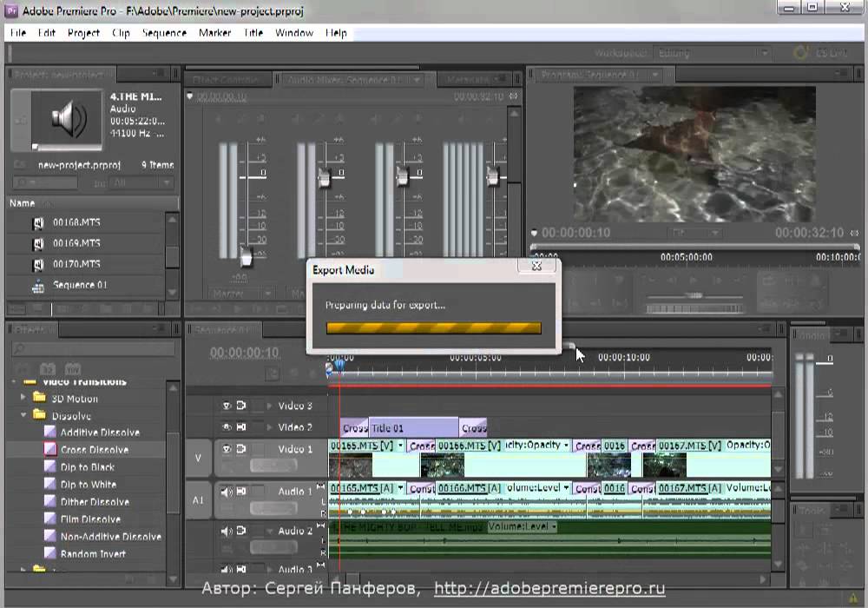Click the 00169.MTS clip icon

(x=38, y=244)
